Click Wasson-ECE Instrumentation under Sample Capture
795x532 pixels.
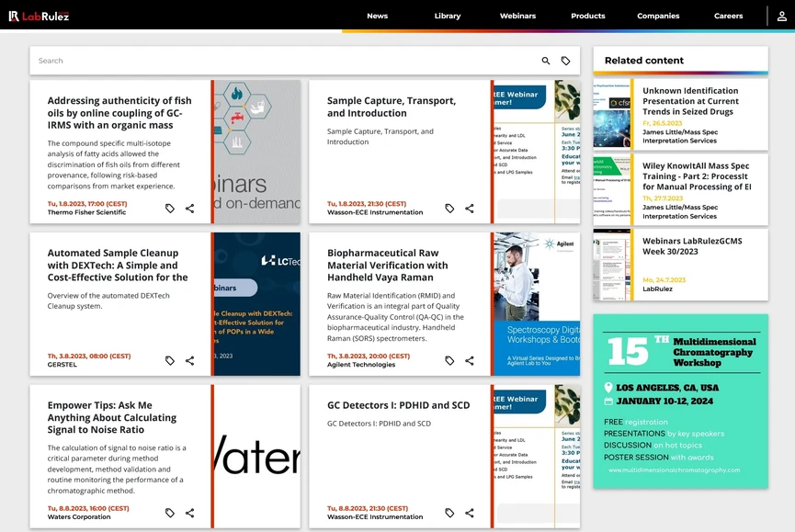click(375, 212)
